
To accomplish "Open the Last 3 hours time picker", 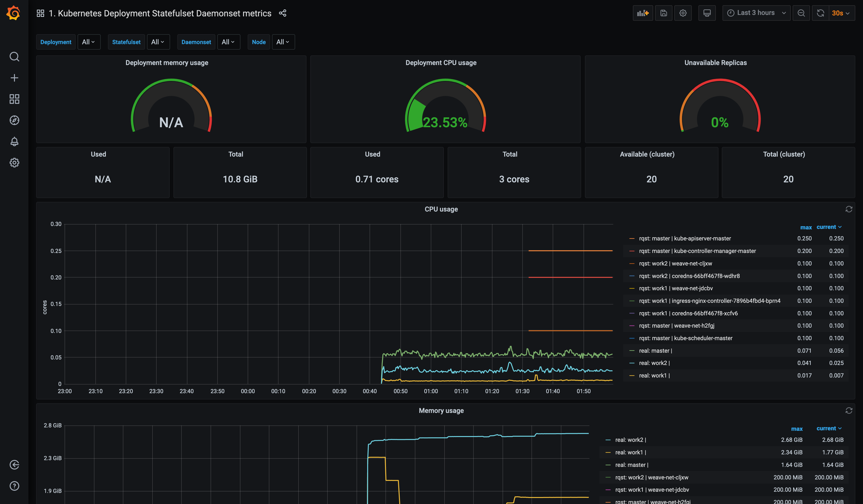I will point(756,13).
